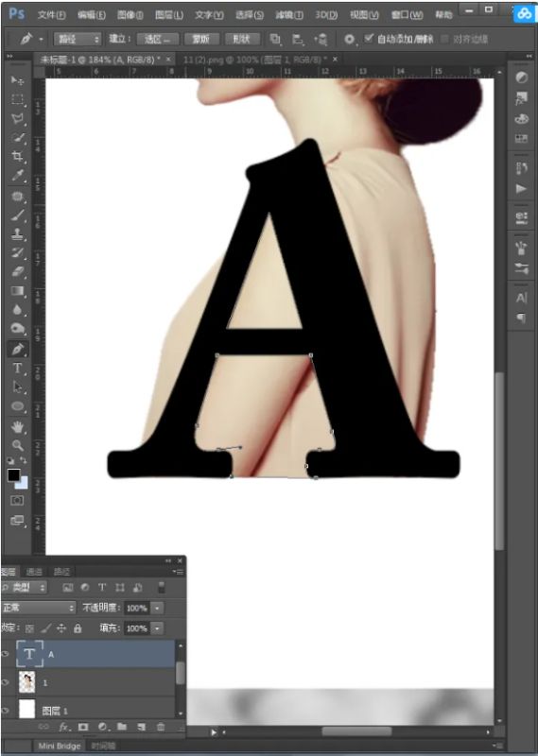Open the 滤镜(T) menu
Image resolution: width=538 pixels, height=756 pixels.
coord(289,15)
